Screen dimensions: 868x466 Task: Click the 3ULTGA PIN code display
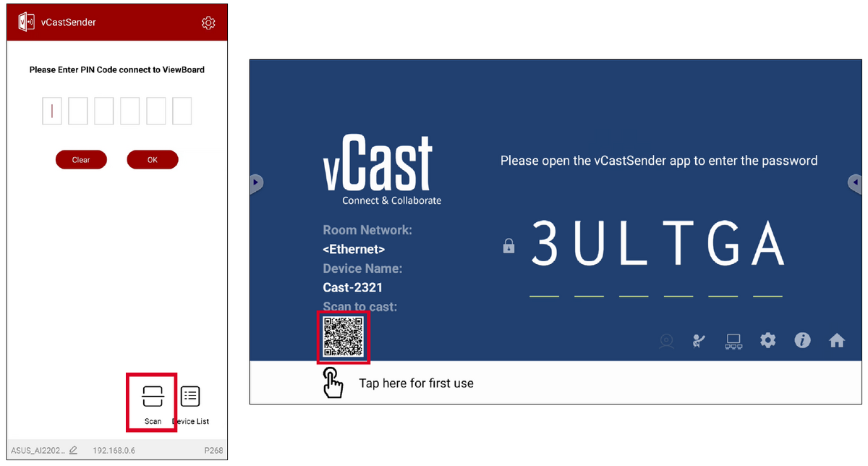click(658, 243)
